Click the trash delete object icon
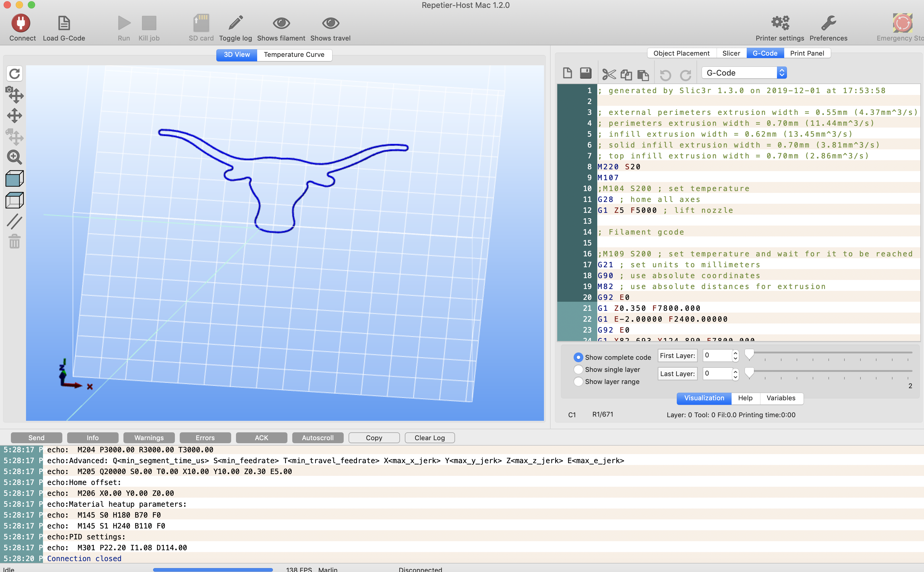The height and width of the screenshot is (572, 924). pyautogui.click(x=15, y=241)
